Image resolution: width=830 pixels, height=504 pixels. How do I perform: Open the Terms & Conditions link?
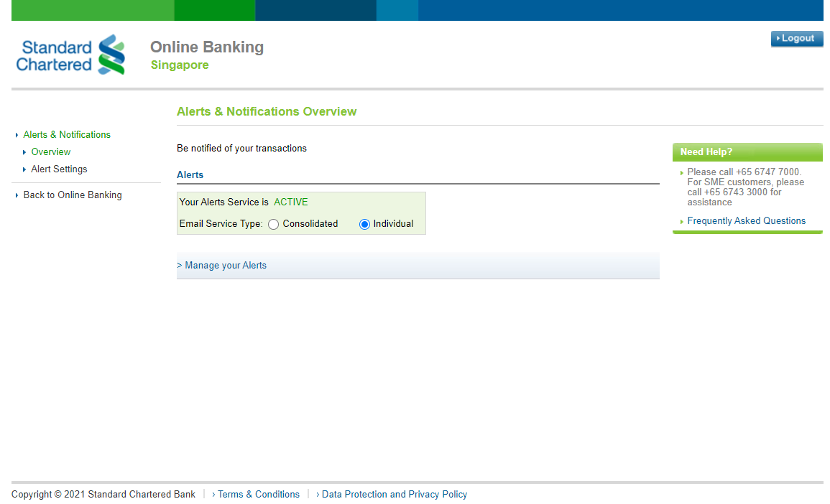(258, 495)
